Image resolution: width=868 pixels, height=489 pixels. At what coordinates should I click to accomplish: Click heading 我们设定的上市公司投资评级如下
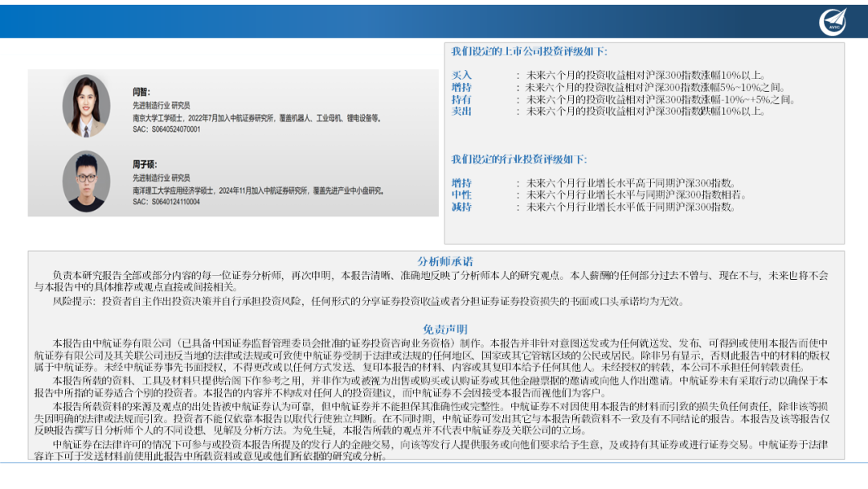529,51
